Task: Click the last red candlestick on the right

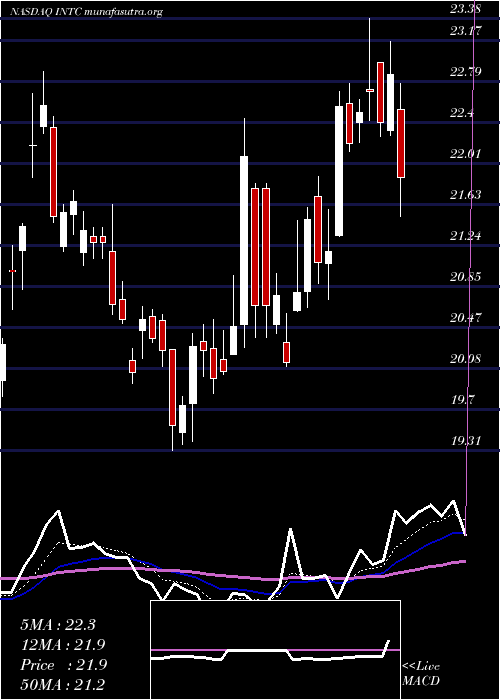Action: [401, 143]
